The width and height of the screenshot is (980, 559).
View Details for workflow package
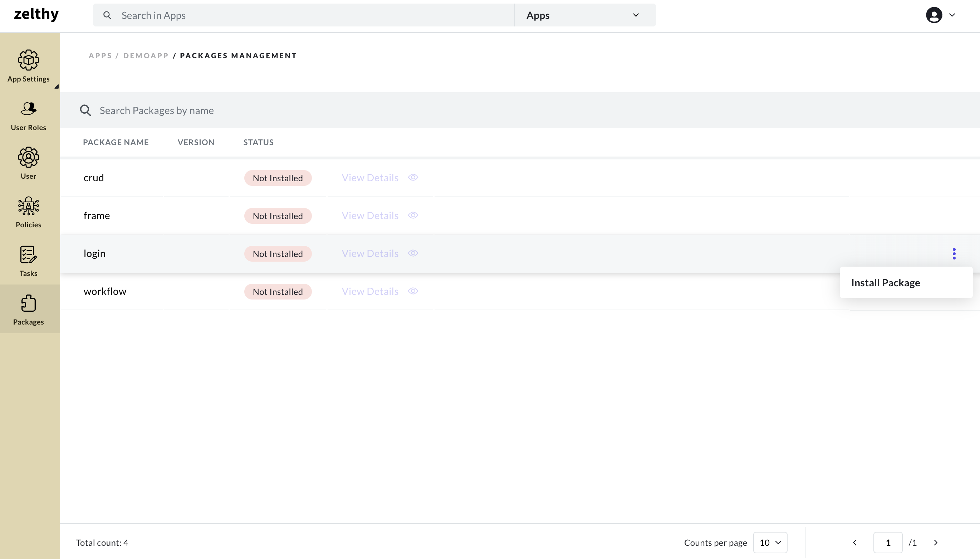(x=370, y=291)
